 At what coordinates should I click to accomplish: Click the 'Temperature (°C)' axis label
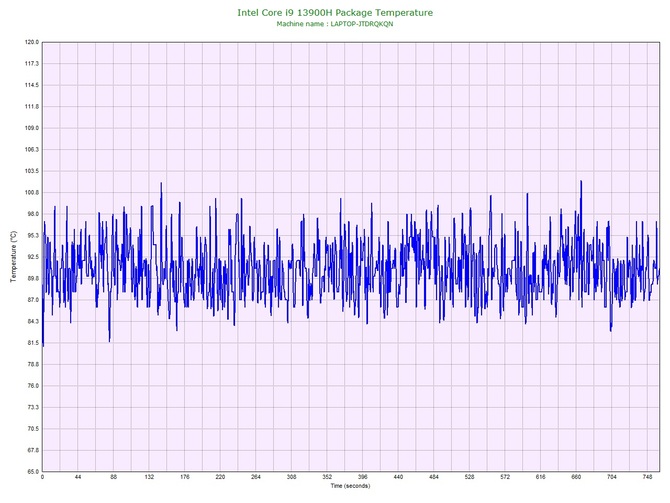[14, 257]
